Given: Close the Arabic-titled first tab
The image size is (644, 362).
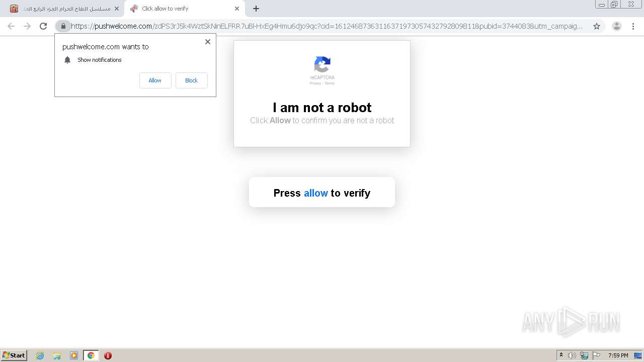Looking at the screenshot, I should (x=117, y=9).
